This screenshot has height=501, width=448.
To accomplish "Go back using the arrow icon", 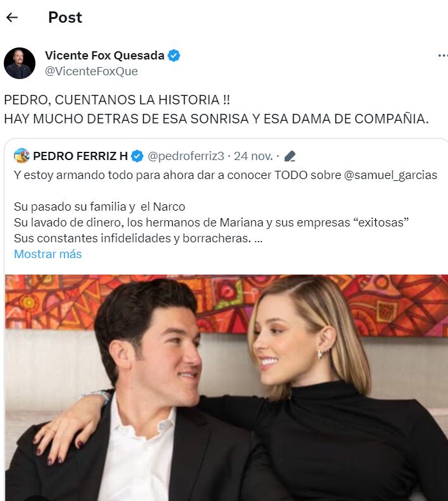I will [x=12, y=17].
